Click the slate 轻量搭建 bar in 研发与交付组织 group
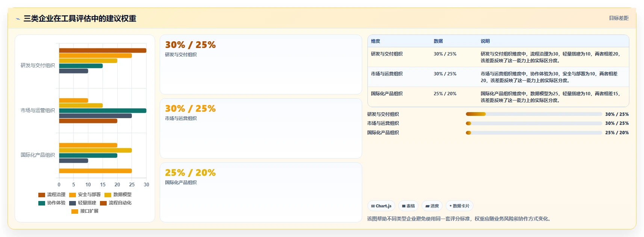 click(x=74, y=71)
